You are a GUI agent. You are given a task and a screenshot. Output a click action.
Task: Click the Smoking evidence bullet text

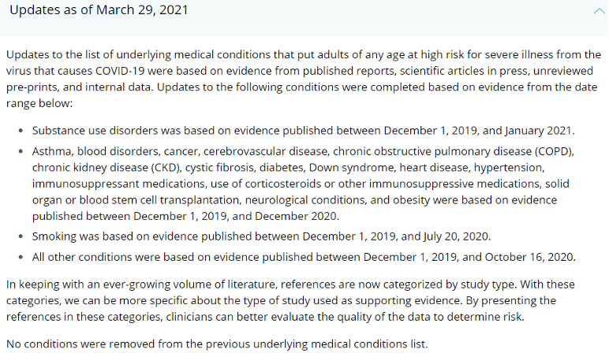tap(260, 236)
